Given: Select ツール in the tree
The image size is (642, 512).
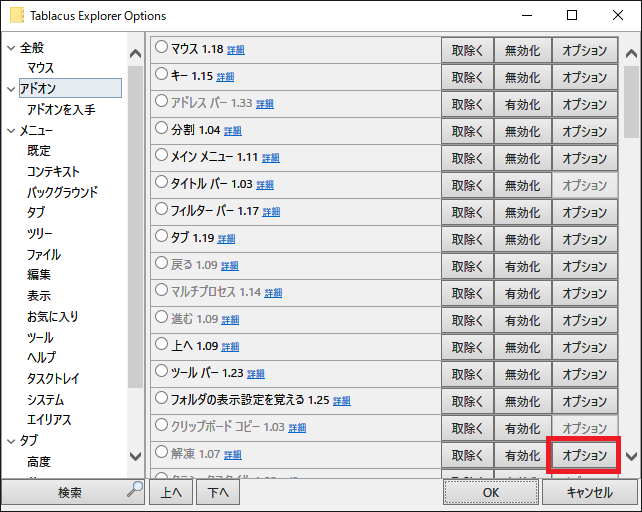Looking at the screenshot, I should tap(40, 338).
